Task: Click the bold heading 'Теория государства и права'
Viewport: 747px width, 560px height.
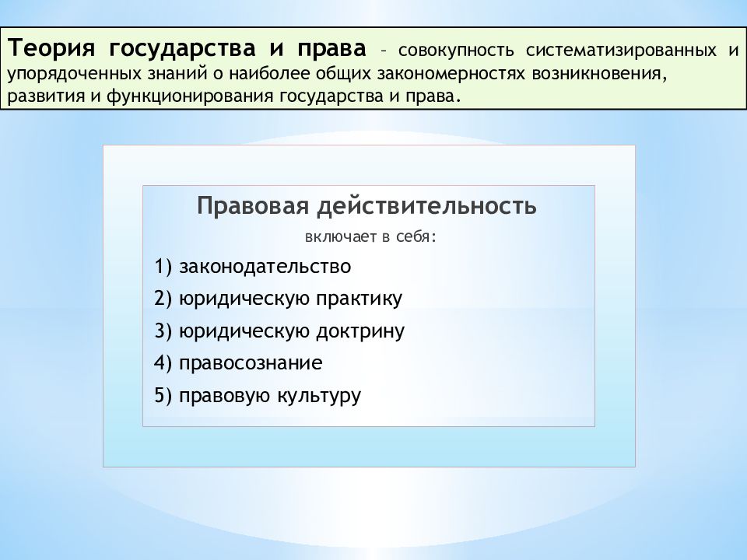Action: (x=187, y=48)
